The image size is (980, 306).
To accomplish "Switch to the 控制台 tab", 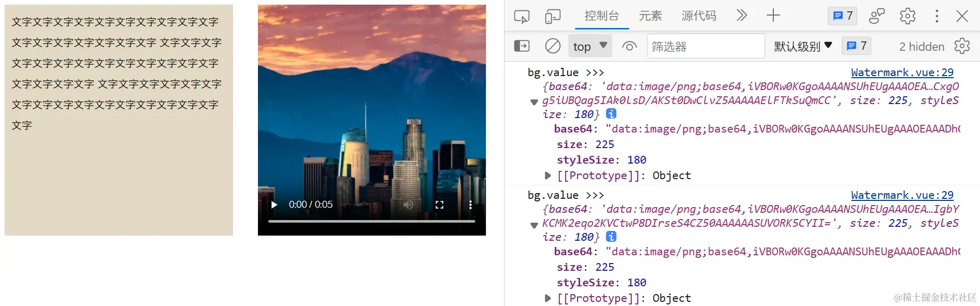I will tap(602, 16).
